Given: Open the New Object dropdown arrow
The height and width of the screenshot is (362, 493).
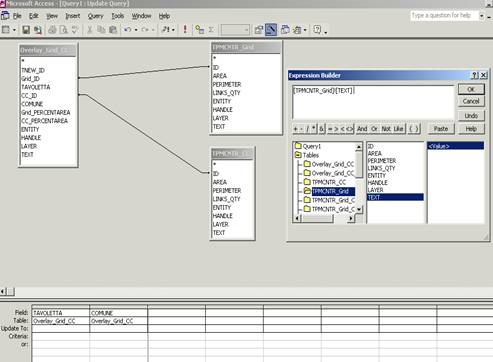Looking at the screenshot, I should tap(305, 30).
